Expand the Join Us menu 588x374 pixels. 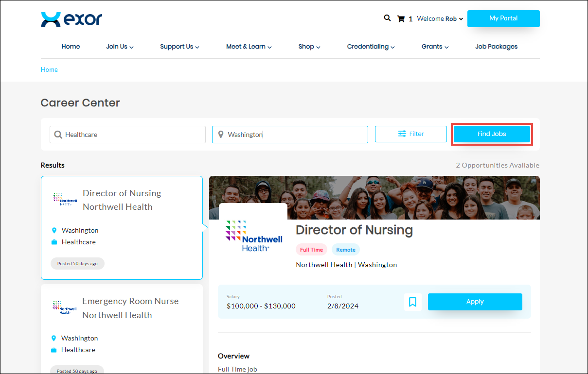pyautogui.click(x=120, y=47)
